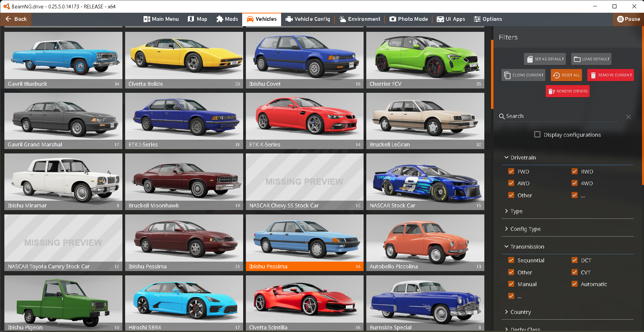Click the CLONE CURRENT button
Screen dimensions: 644x332
pyautogui.click(x=524, y=75)
